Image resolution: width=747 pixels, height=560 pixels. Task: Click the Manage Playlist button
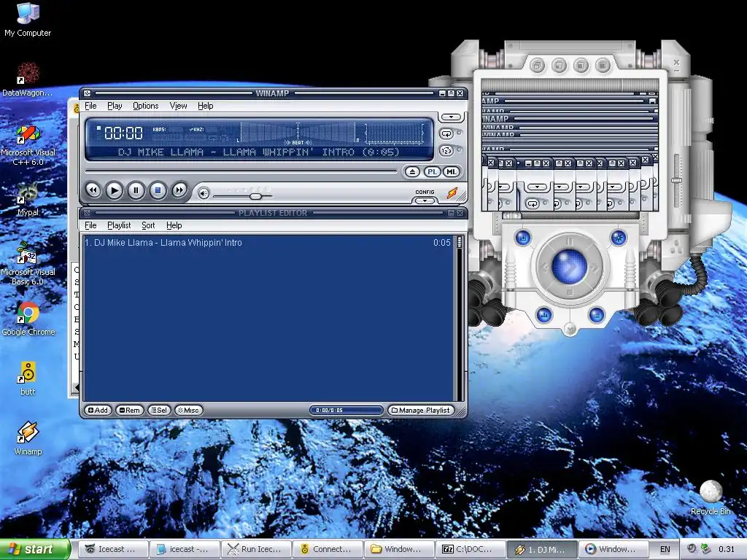pyautogui.click(x=421, y=410)
